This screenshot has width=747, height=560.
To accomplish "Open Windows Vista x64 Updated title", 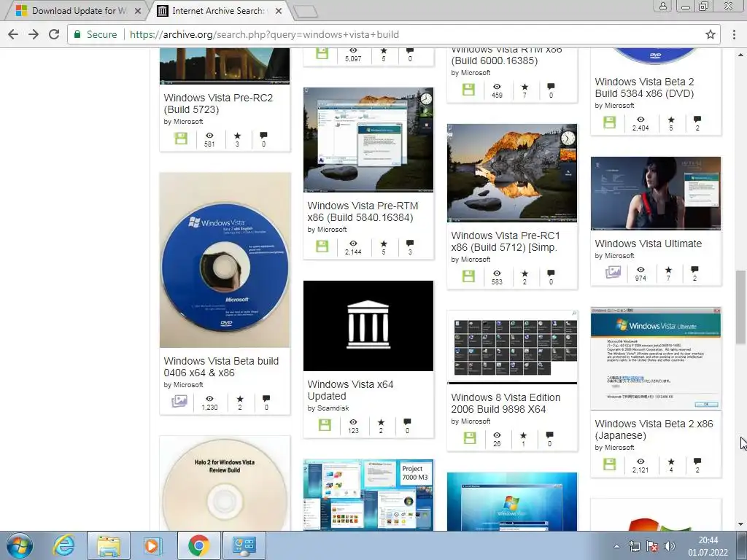I will [350, 390].
